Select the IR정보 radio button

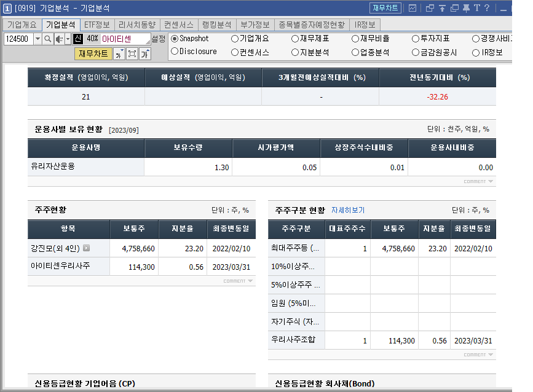tap(476, 53)
